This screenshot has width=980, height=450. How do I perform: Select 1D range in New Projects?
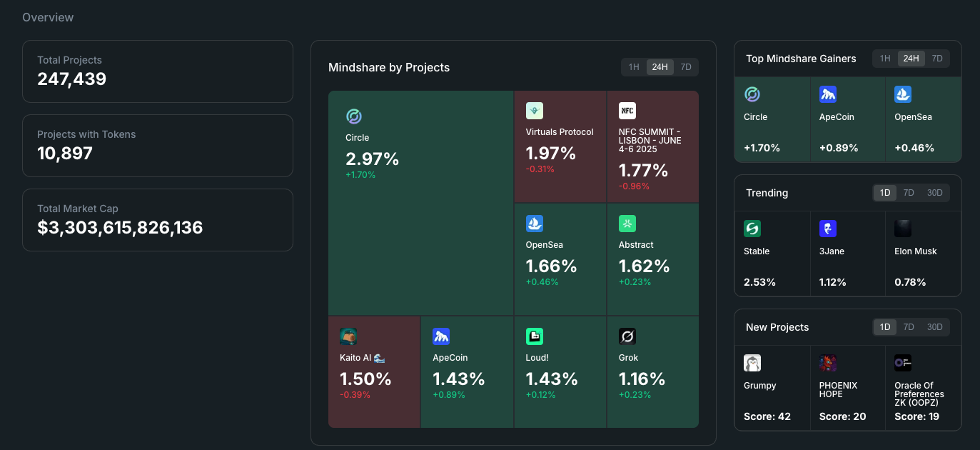pos(885,327)
